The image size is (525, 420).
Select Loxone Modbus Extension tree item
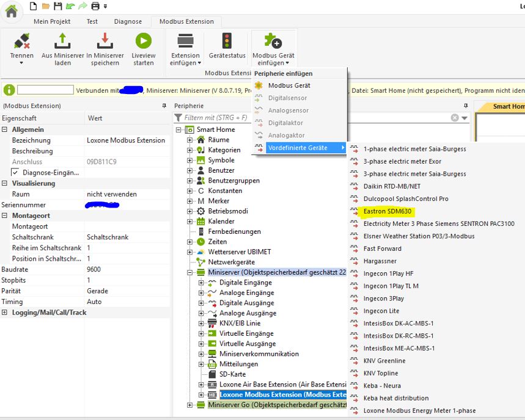pyautogui.click(x=282, y=394)
